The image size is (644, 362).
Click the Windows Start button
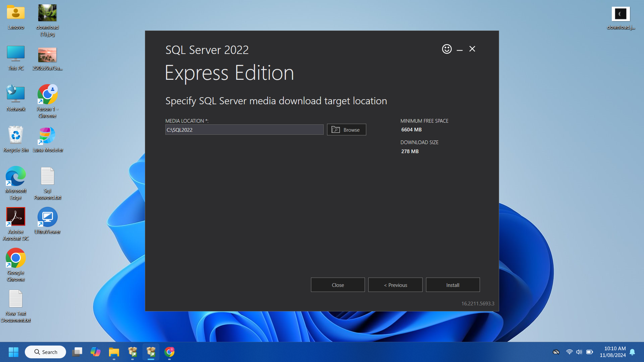(x=13, y=352)
